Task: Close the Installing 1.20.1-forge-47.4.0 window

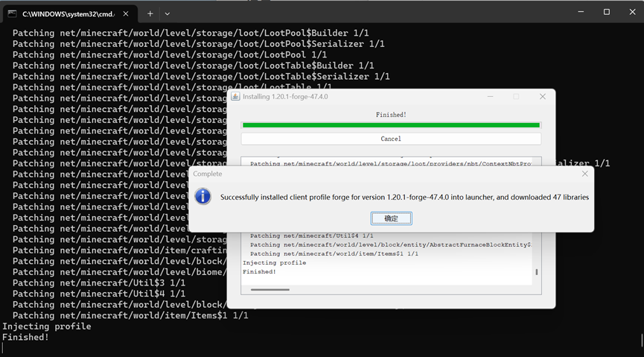Action: tap(543, 97)
